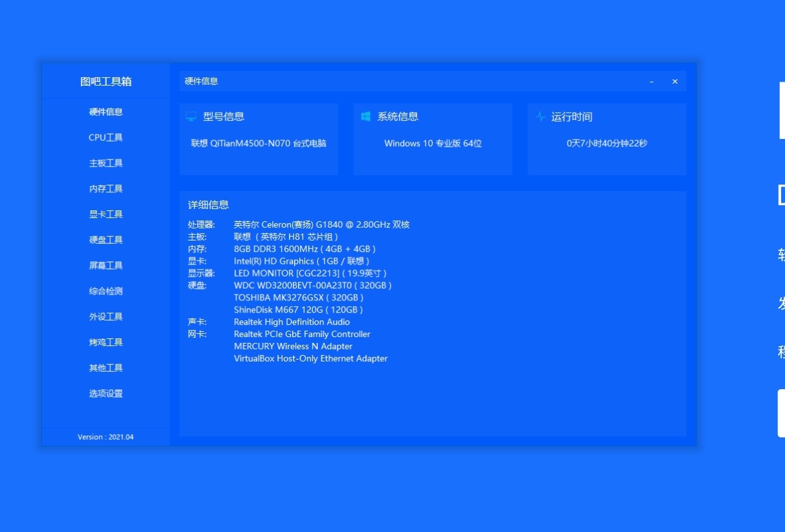This screenshot has height=532, width=785.
Task: Go to 内存工具 section
Action: click(106, 189)
